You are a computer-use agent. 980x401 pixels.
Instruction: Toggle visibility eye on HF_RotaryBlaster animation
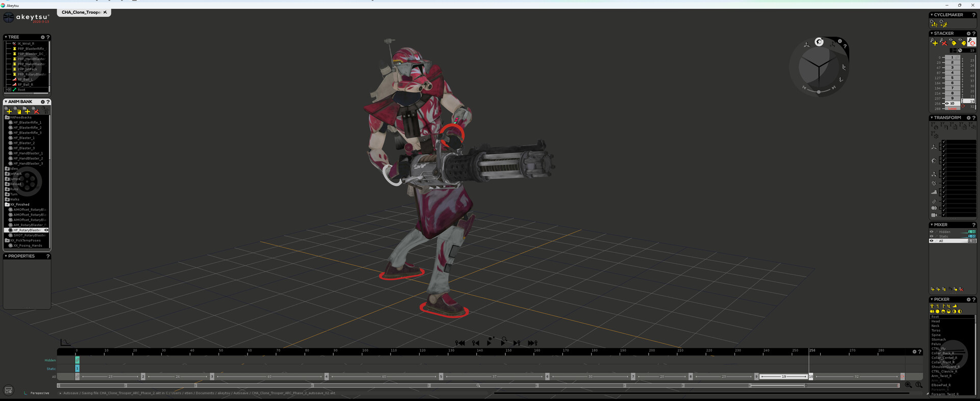coord(46,230)
